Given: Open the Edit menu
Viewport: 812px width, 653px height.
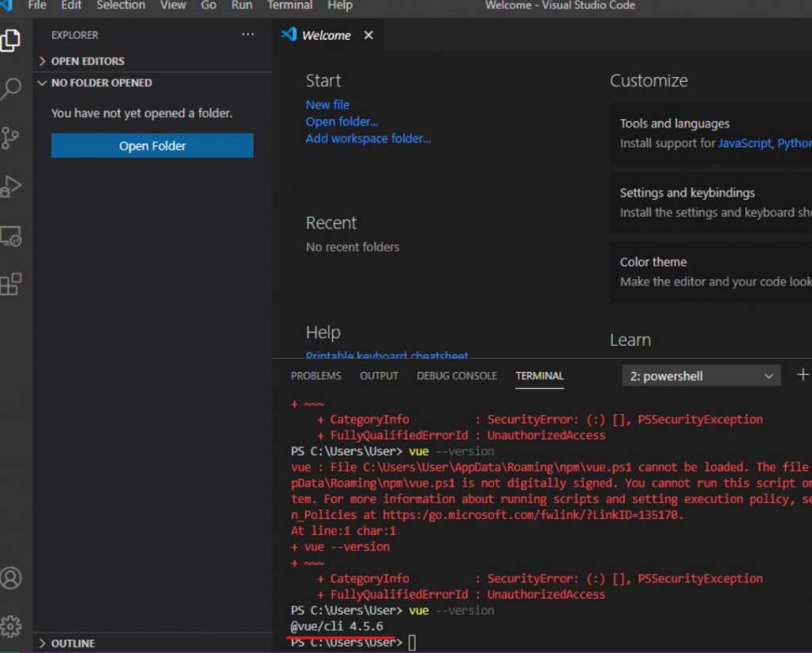Looking at the screenshot, I should [71, 6].
